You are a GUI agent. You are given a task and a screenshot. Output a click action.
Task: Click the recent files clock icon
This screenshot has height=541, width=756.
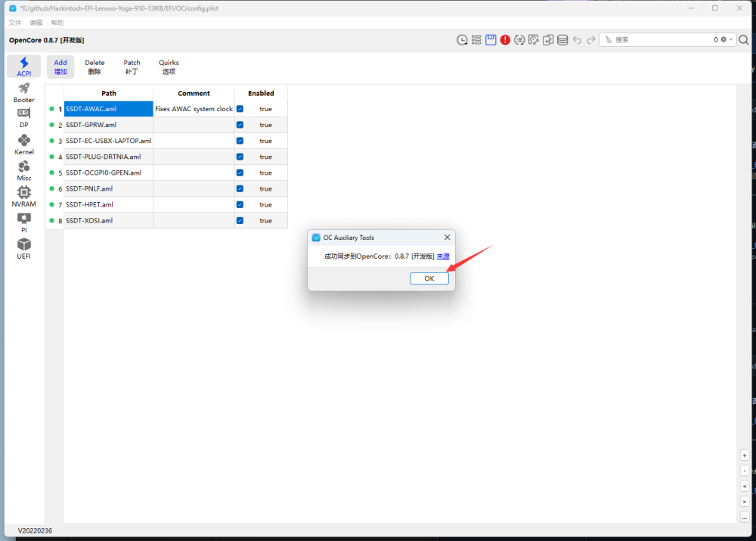tap(462, 40)
